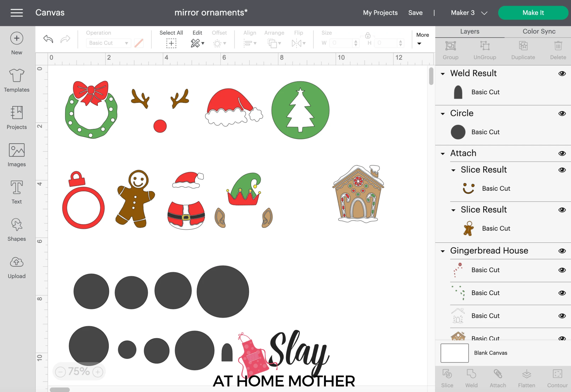Open the Flip dropdown
The height and width of the screenshot is (392, 571).
pyautogui.click(x=298, y=43)
